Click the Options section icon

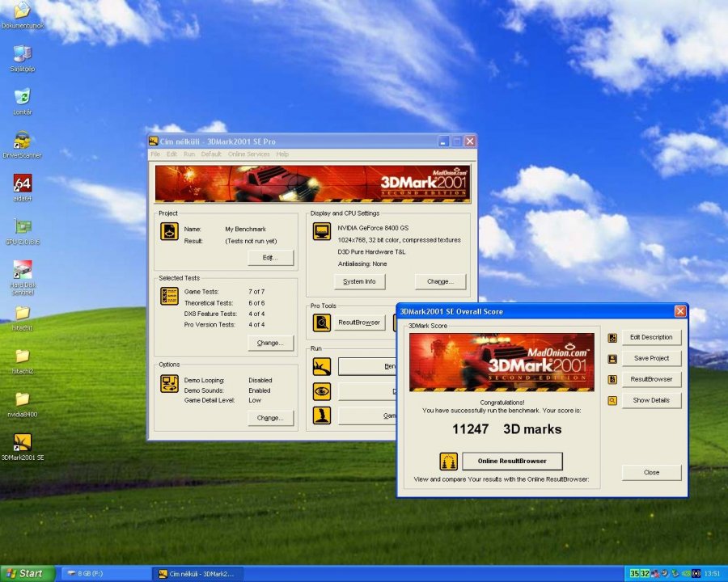170,384
